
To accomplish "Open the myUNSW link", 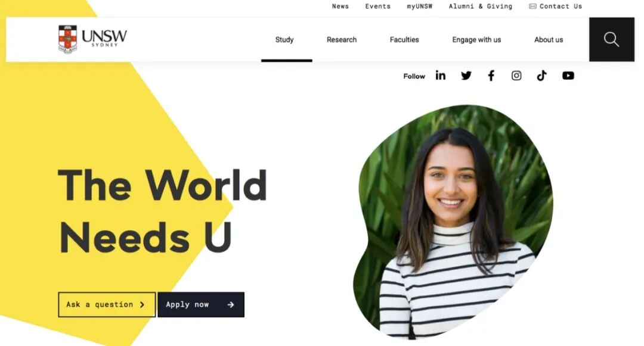I will 419,6.
